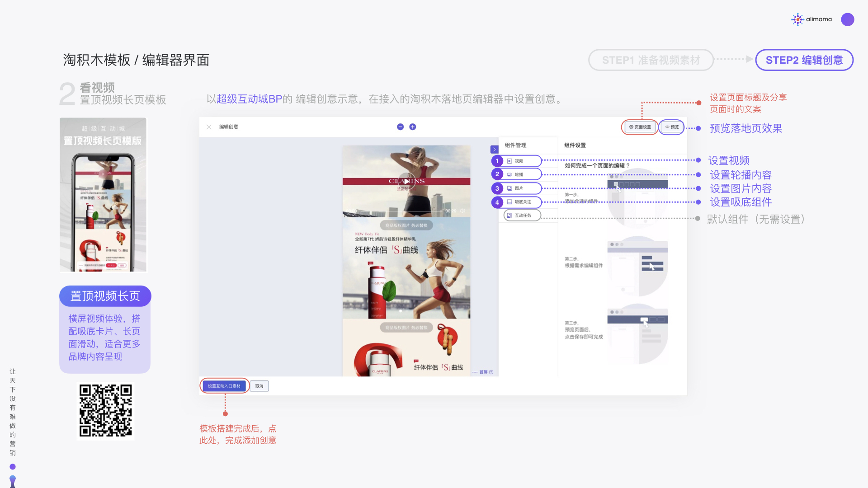The width and height of the screenshot is (868, 488).
Task: Click the 如何完成一个页面的编辑？ heading
Action: tap(597, 165)
